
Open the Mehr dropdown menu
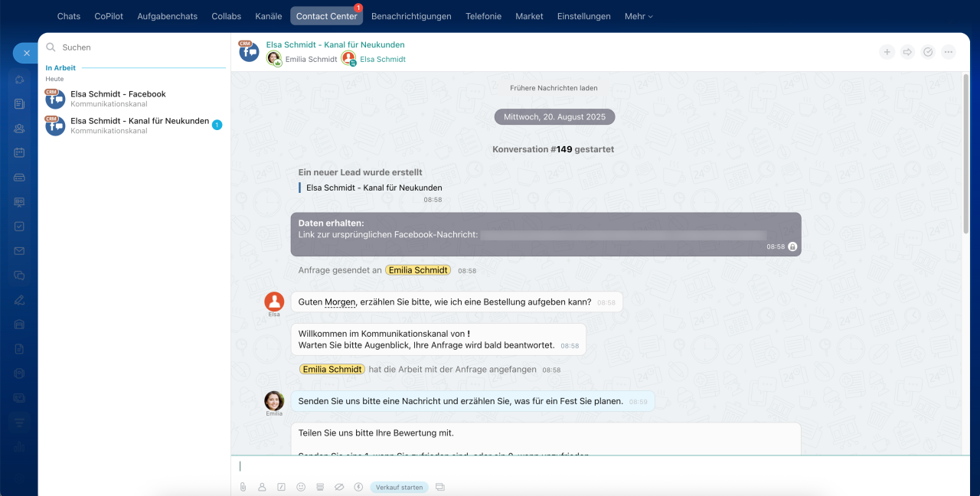639,16
